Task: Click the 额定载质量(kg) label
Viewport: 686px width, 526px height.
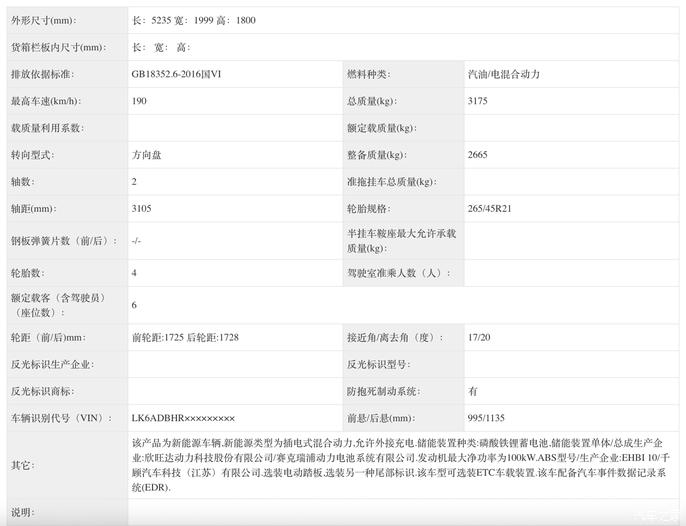Action: pyautogui.click(x=382, y=128)
